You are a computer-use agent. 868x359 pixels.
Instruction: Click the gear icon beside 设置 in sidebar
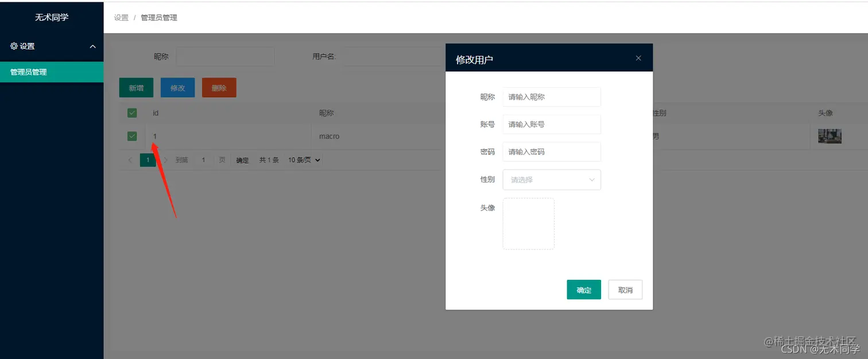coord(13,46)
